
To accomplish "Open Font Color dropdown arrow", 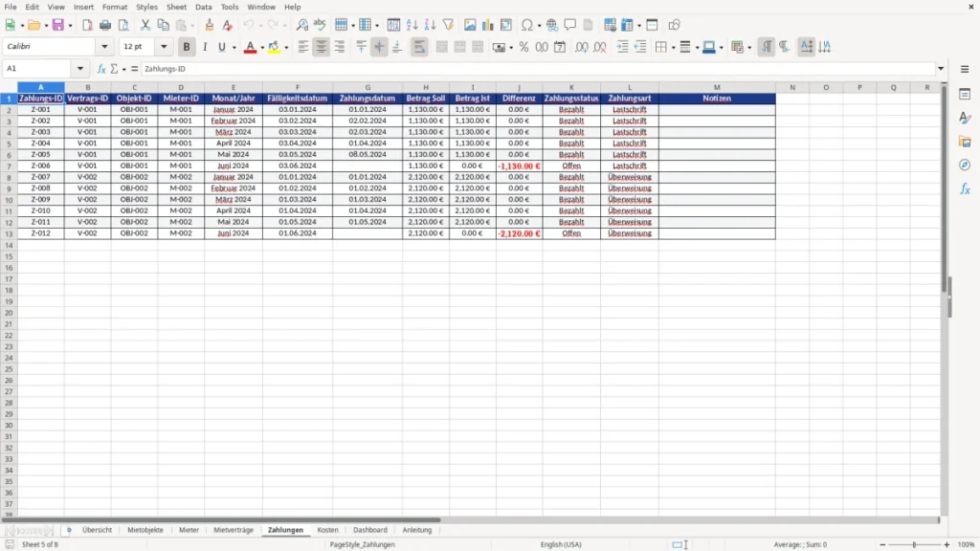I will pyautogui.click(x=262, y=48).
